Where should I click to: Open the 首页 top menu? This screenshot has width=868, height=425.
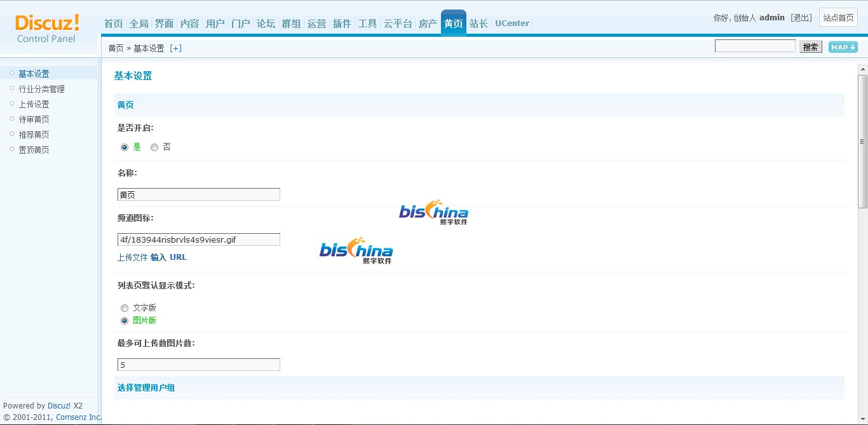(114, 24)
